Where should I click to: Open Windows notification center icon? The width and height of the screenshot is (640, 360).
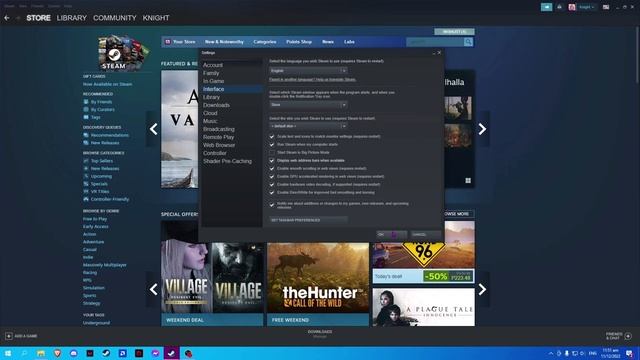point(629,353)
